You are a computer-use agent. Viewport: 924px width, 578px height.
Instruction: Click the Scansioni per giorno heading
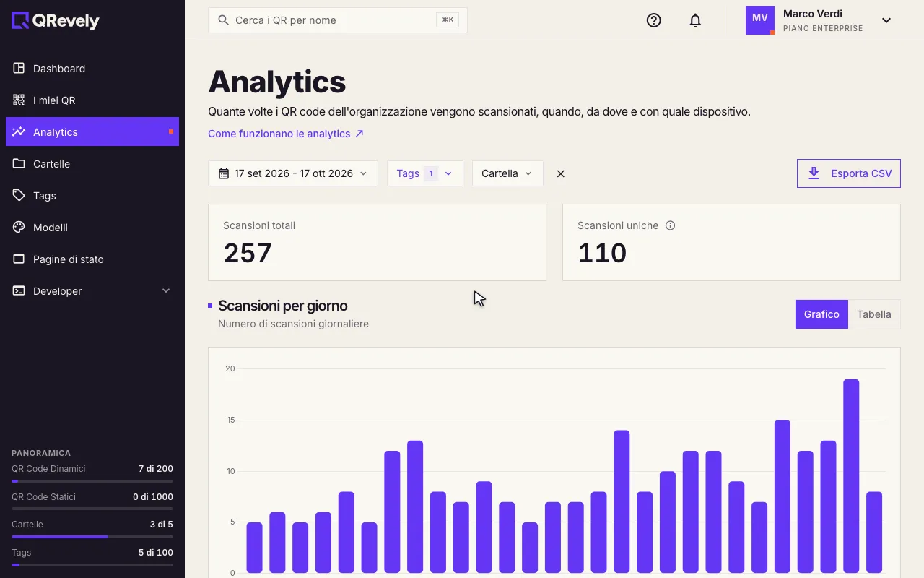point(283,306)
